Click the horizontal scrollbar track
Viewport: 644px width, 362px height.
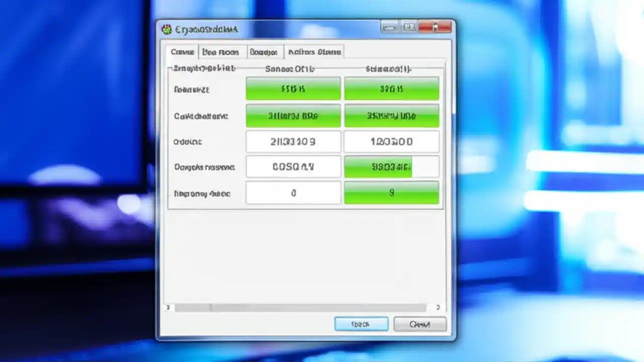(x=302, y=307)
